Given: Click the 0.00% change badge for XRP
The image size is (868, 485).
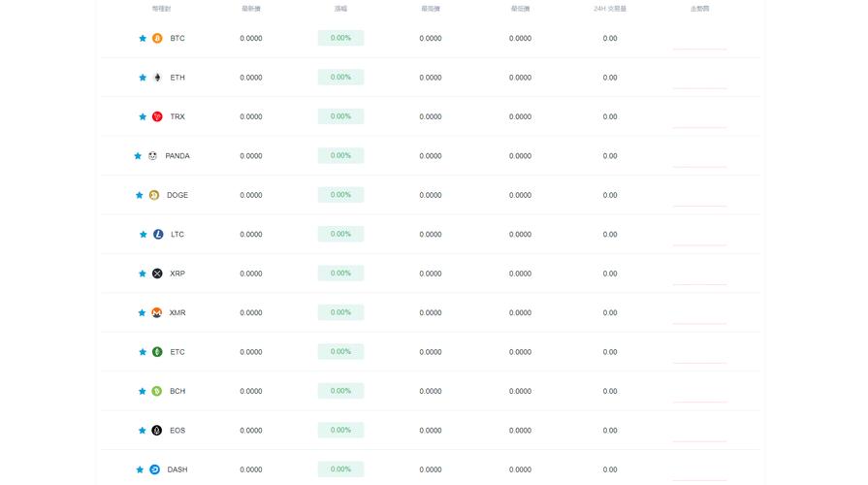Looking at the screenshot, I should [340, 273].
